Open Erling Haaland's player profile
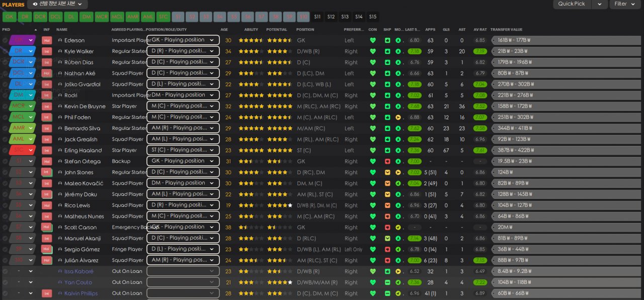The height and width of the screenshot is (300, 644). (83, 151)
